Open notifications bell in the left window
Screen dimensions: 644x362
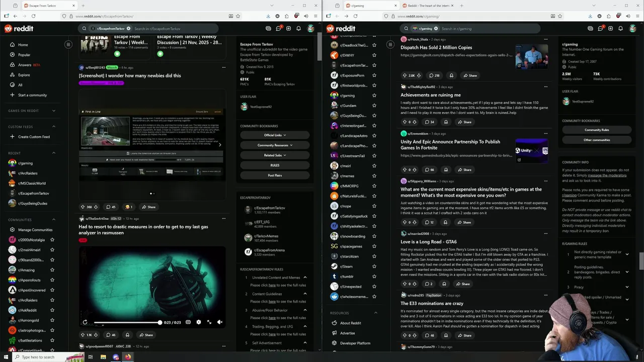299,29
